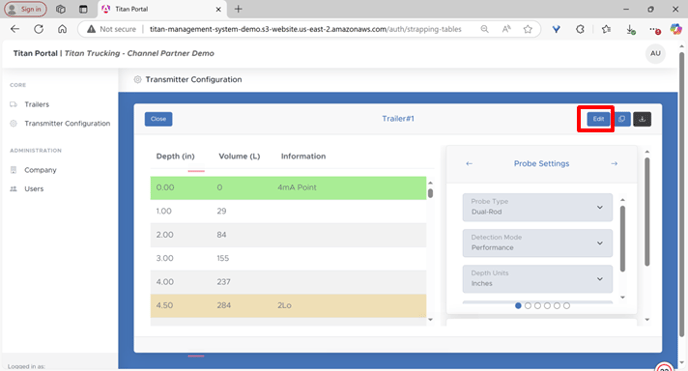Expand the Depth Units dropdown
This screenshot has width=688, height=371.
(x=538, y=279)
